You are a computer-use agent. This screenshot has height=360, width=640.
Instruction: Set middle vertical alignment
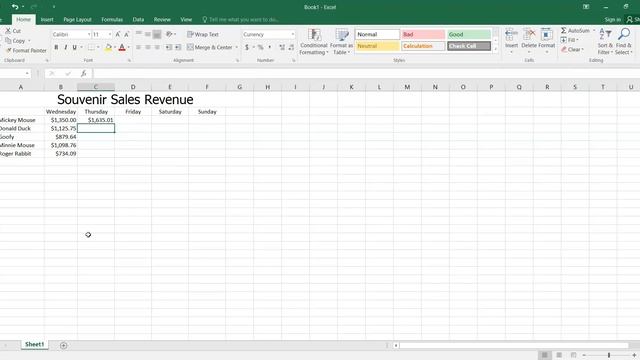(148, 34)
